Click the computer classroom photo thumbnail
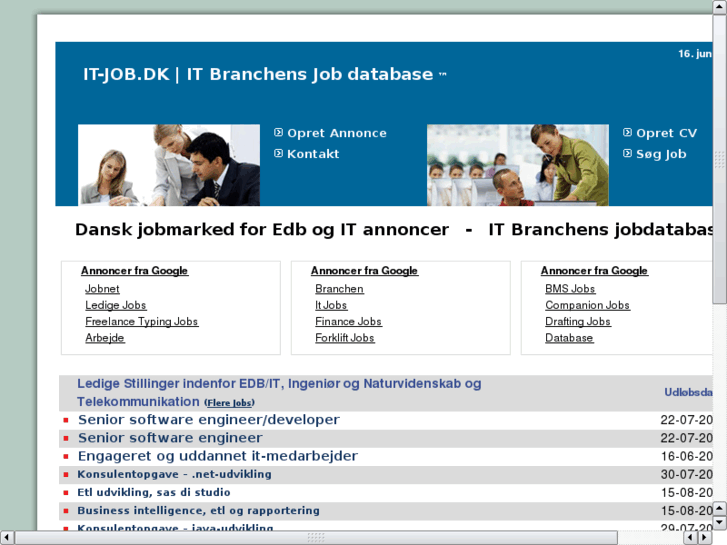 [x=517, y=165]
